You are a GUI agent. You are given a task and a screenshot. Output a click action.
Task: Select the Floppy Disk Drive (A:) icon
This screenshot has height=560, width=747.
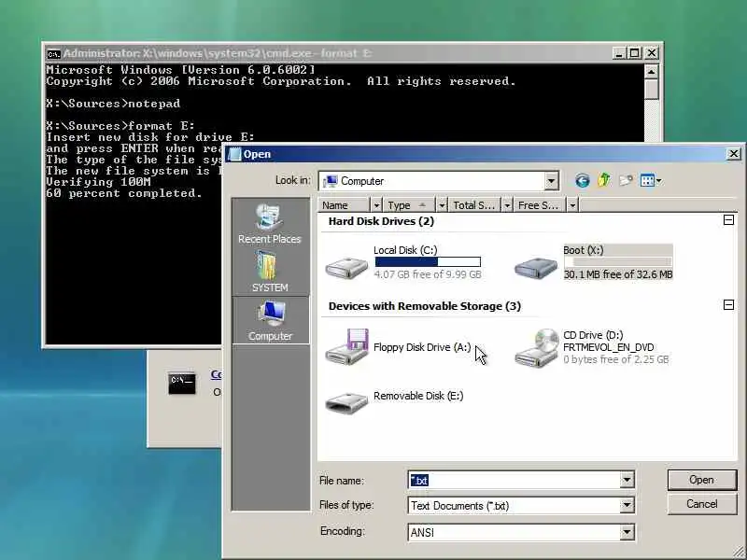[x=346, y=347]
